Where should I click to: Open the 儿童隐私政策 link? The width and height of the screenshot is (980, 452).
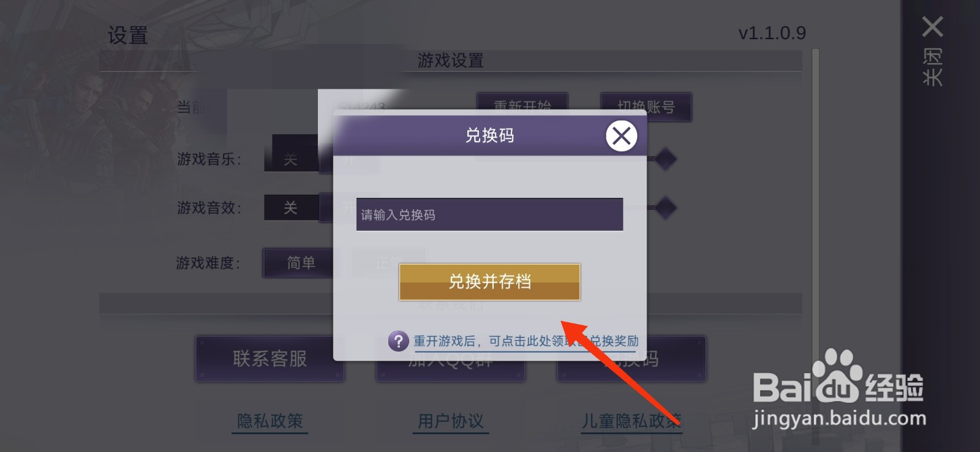click(x=631, y=421)
